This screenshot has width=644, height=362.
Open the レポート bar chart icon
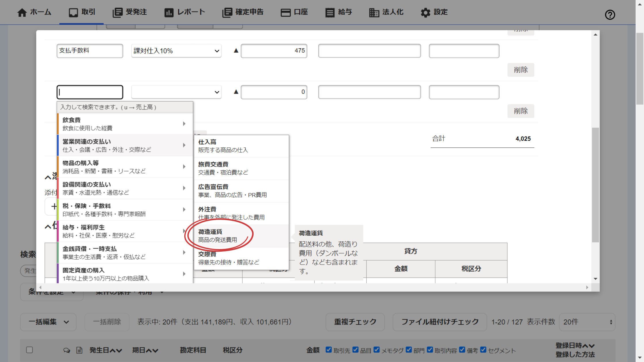(169, 12)
